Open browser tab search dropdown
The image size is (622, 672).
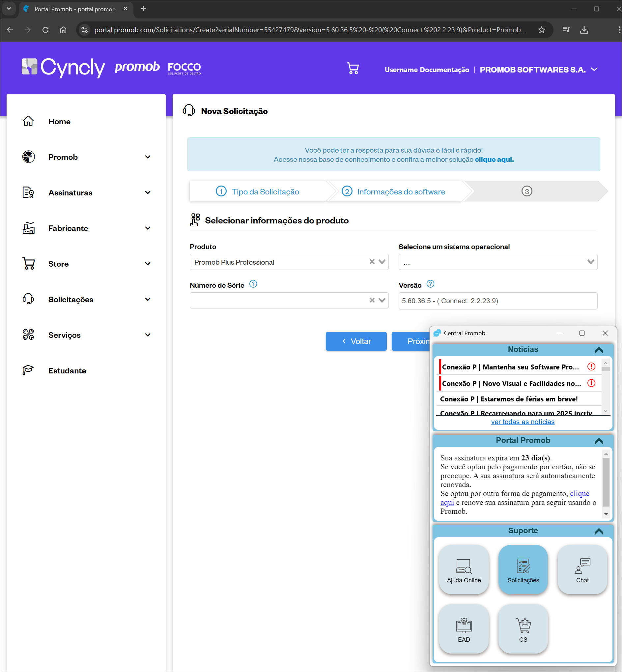[9, 9]
